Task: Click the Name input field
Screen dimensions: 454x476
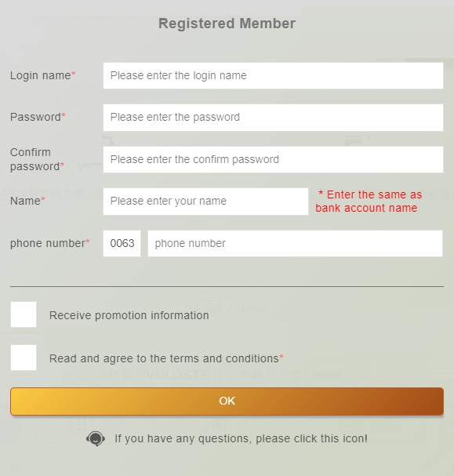Action: 205,202
